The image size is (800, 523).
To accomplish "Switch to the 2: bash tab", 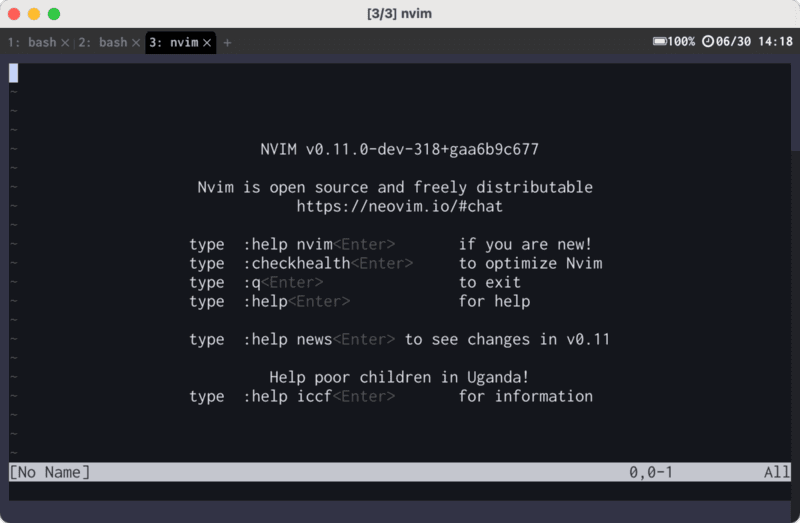I will 103,42.
